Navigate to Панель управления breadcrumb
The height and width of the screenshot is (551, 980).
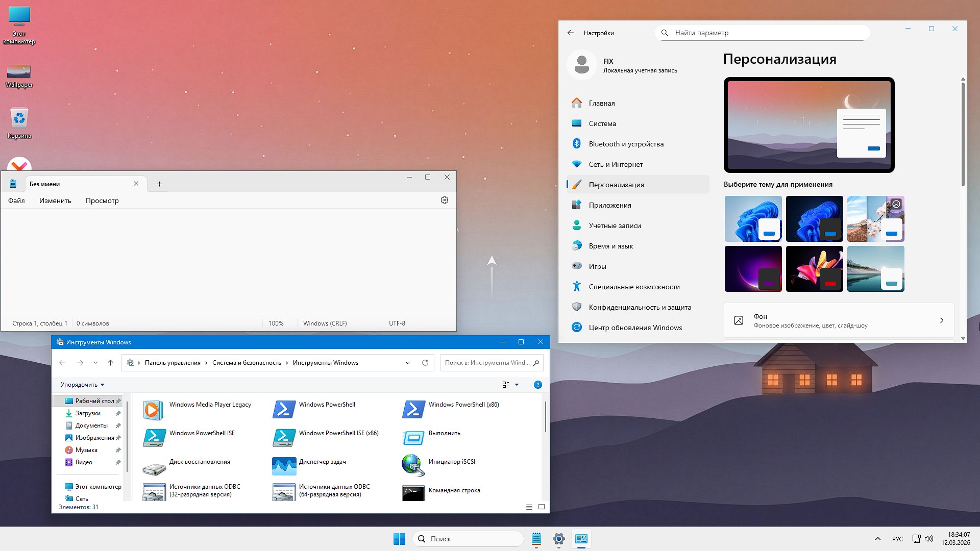[x=171, y=362]
